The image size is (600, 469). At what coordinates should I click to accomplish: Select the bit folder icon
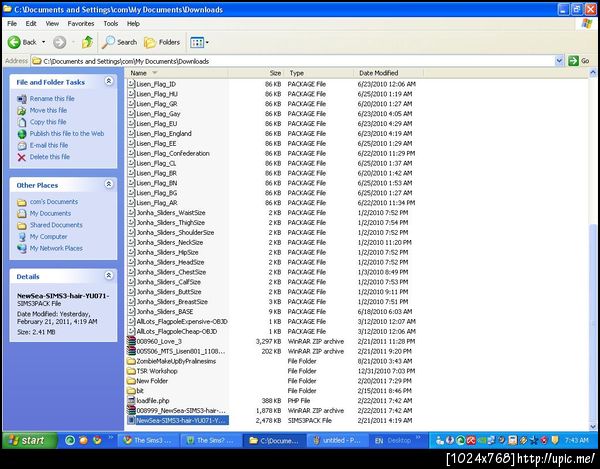(x=131, y=391)
